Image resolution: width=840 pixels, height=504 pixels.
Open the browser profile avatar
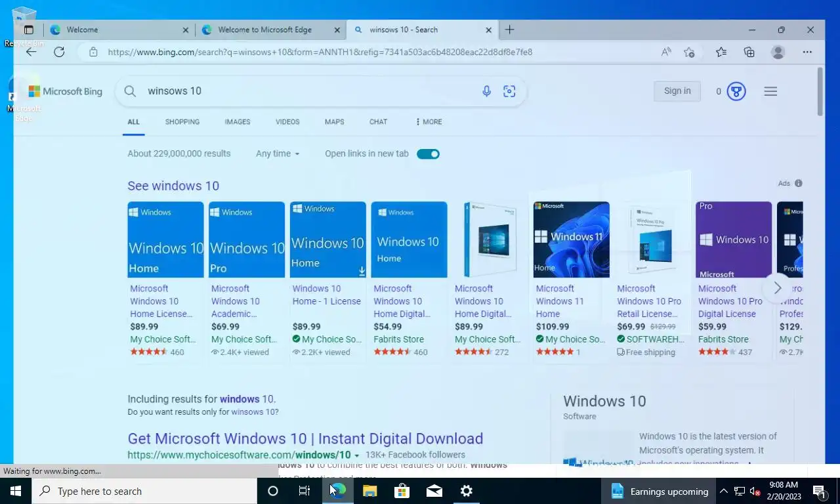[x=778, y=52]
